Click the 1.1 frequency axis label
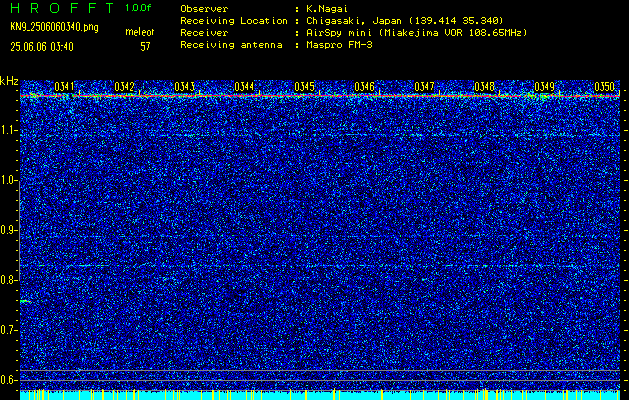Viewport: 629px width, 400px height. coord(7,130)
